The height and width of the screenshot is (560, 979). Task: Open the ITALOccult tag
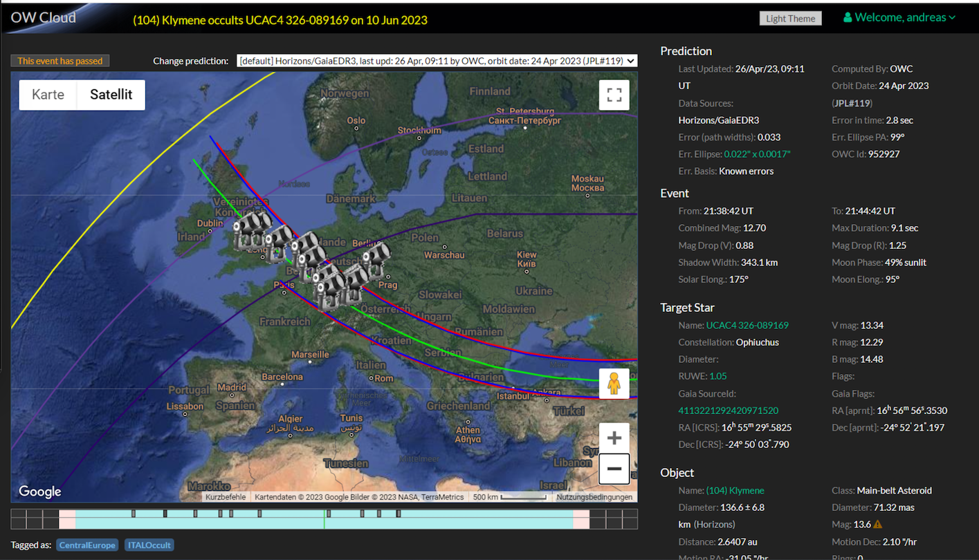149,545
